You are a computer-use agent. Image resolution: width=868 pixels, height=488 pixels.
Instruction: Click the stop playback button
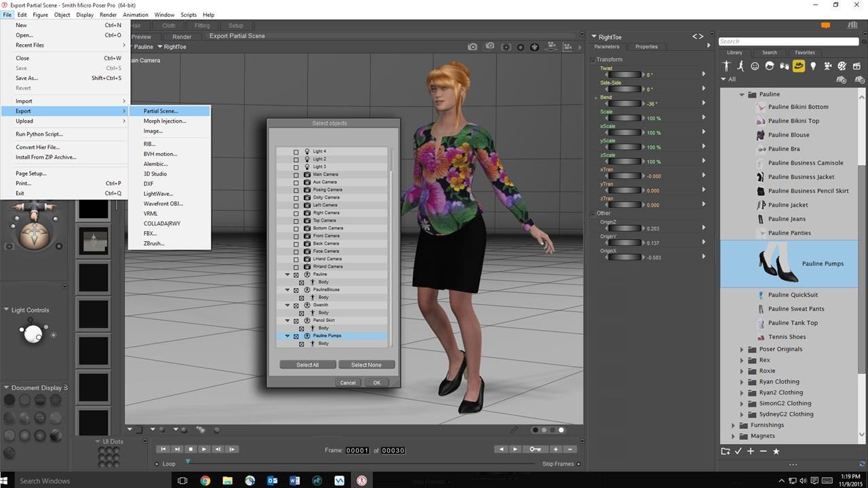[191, 449]
